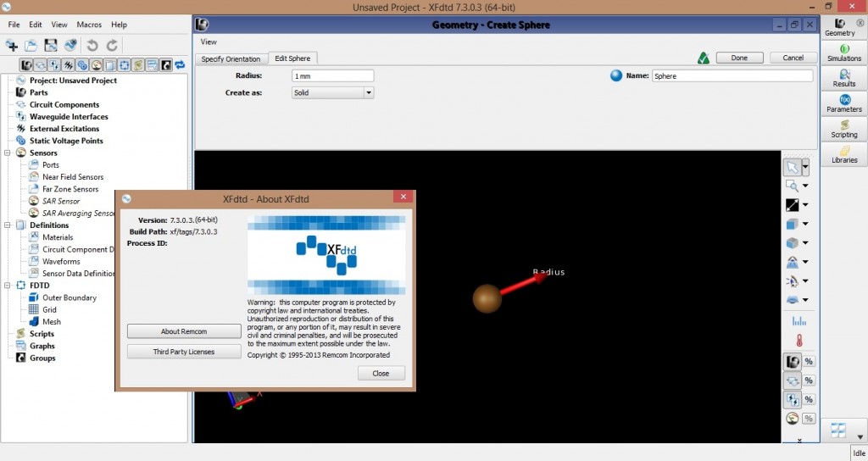Select Outer Boundary under FDTD

70,297
